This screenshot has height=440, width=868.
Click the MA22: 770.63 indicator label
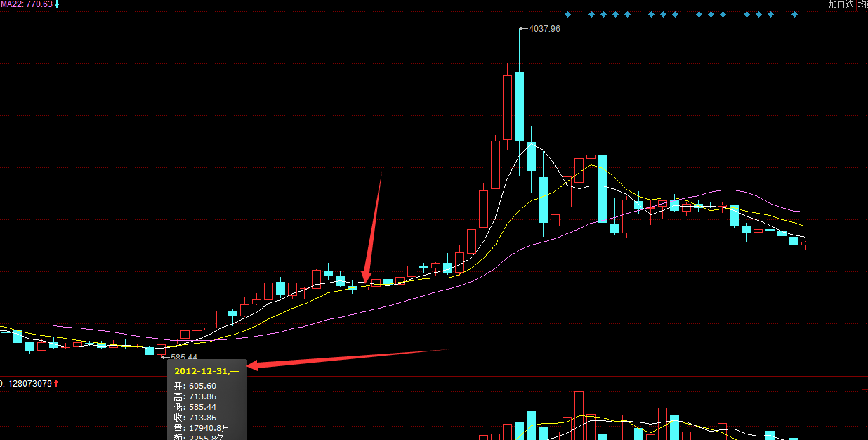pos(27,4)
